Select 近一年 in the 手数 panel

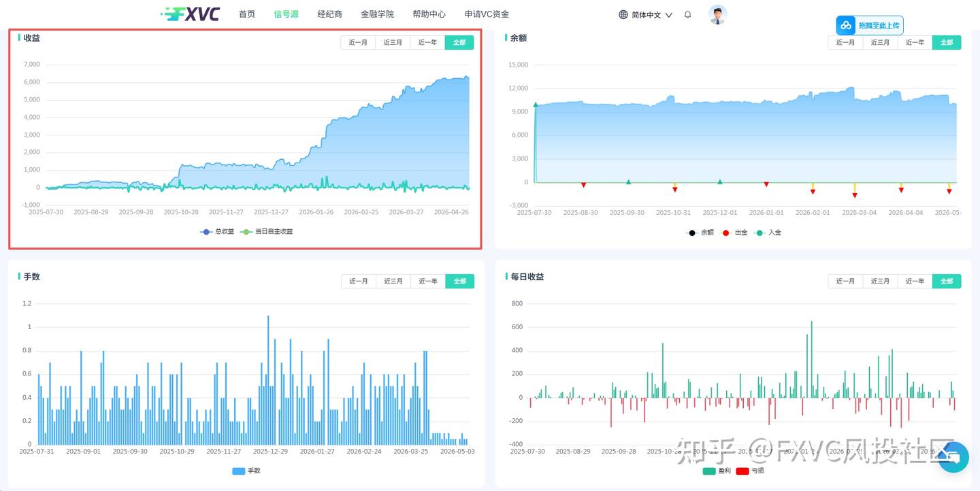[428, 281]
